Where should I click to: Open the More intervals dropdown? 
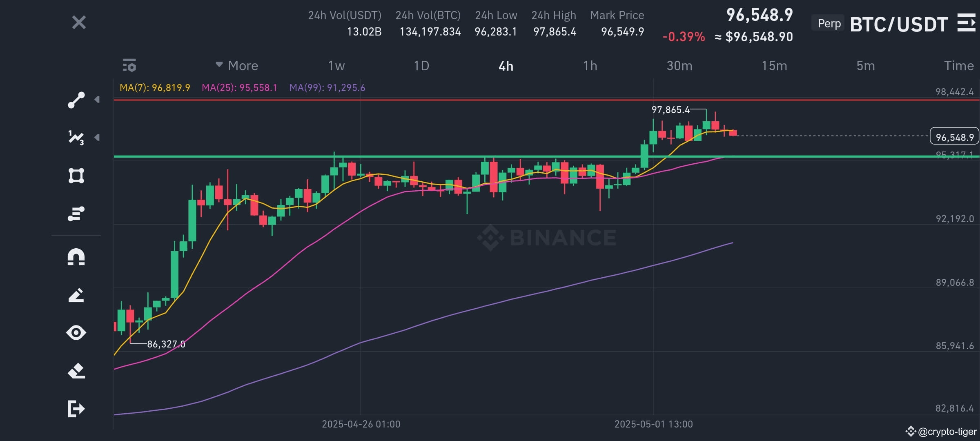point(237,65)
